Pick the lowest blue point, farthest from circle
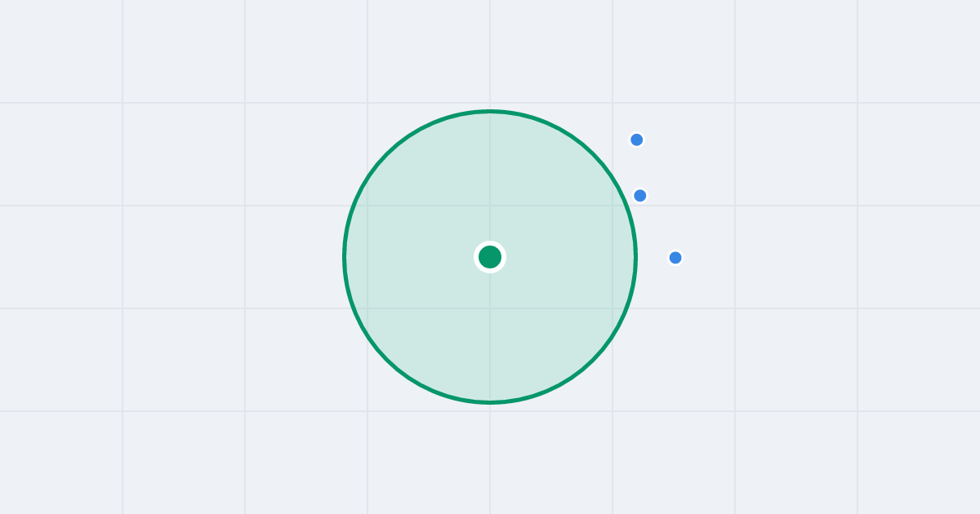This screenshot has width=980, height=514. pos(675,258)
